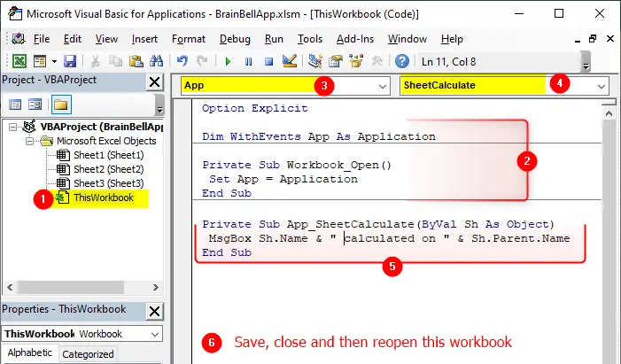Click the 'Set App = Application' line
The width and height of the screenshot is (621, 364).
click(283, 179)
